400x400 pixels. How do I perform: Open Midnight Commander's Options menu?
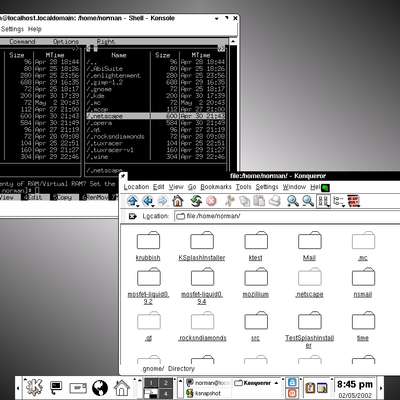pos(66,42)
